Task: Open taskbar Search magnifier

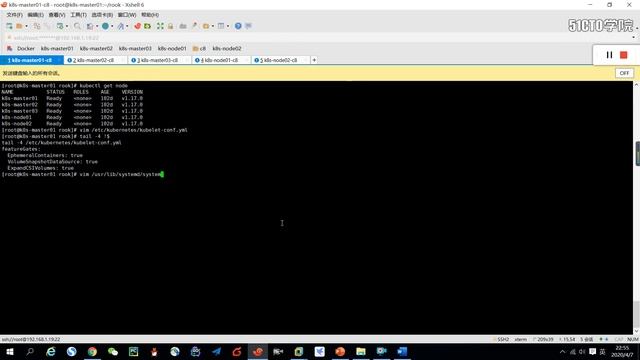Action: click(x=30, y=351)
